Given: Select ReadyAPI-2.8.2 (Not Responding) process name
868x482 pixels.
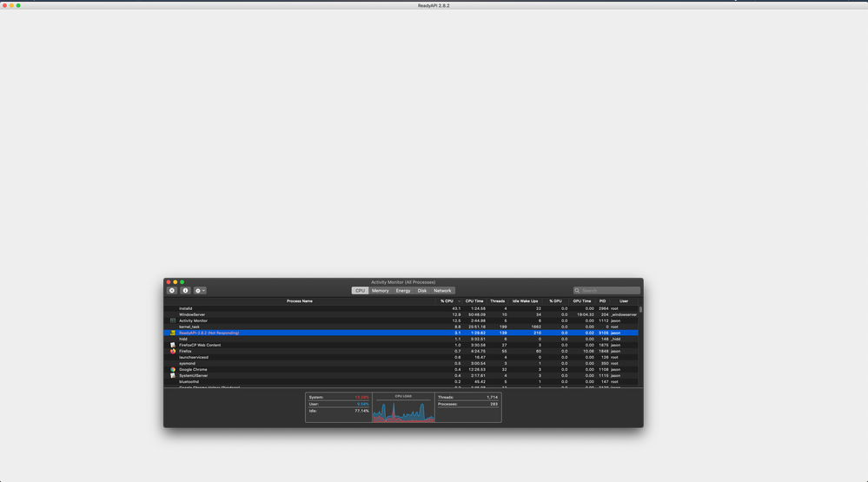Looking at the screenshot, I should (209, 333).
